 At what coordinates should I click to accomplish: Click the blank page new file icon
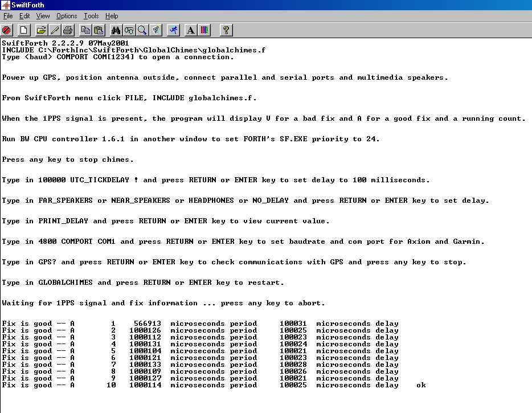pyautogui.click(x=23, y=30)
